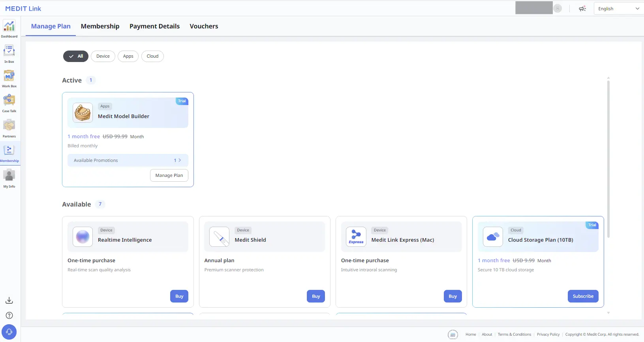
Task: Click the About footer link
Action: [487, 334]
